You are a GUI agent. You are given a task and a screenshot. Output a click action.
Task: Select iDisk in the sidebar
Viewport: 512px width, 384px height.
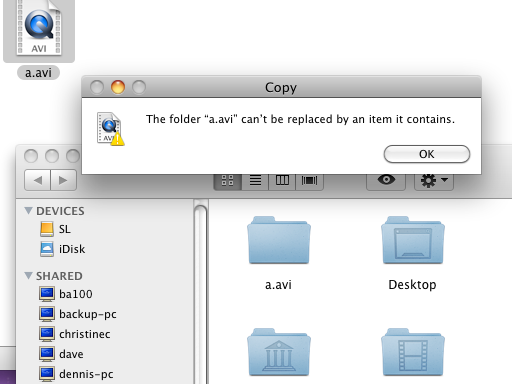(62, 249)
